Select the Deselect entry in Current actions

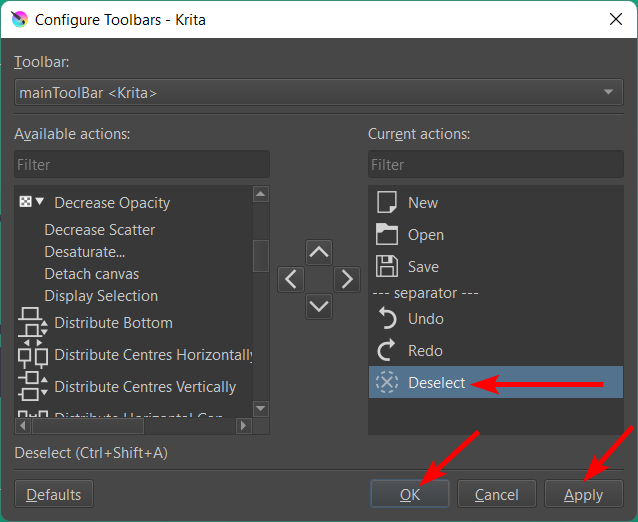click(496, 382)
